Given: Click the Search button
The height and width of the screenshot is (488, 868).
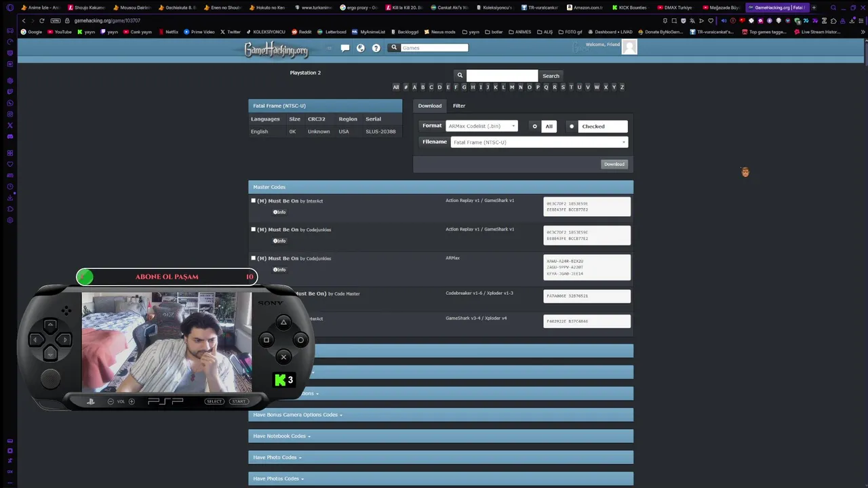Looking at the screenshot, I should [551, 76].
